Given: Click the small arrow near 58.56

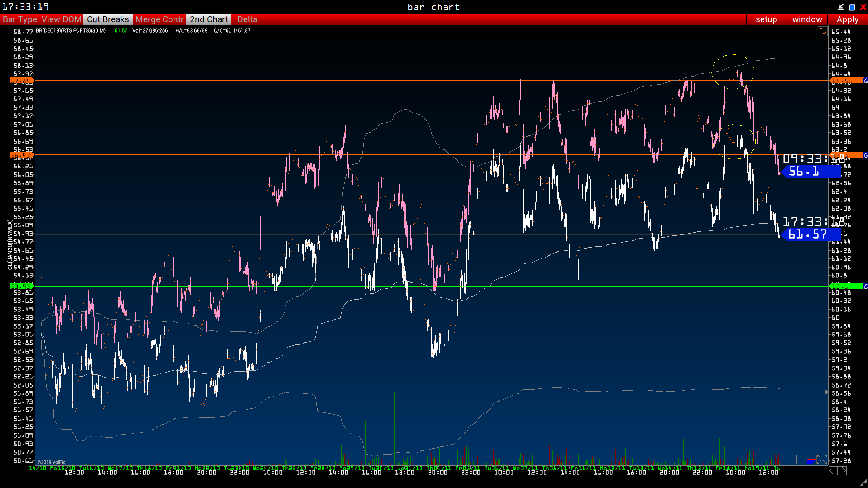Looking at the screenshot, I should [825, 392].
